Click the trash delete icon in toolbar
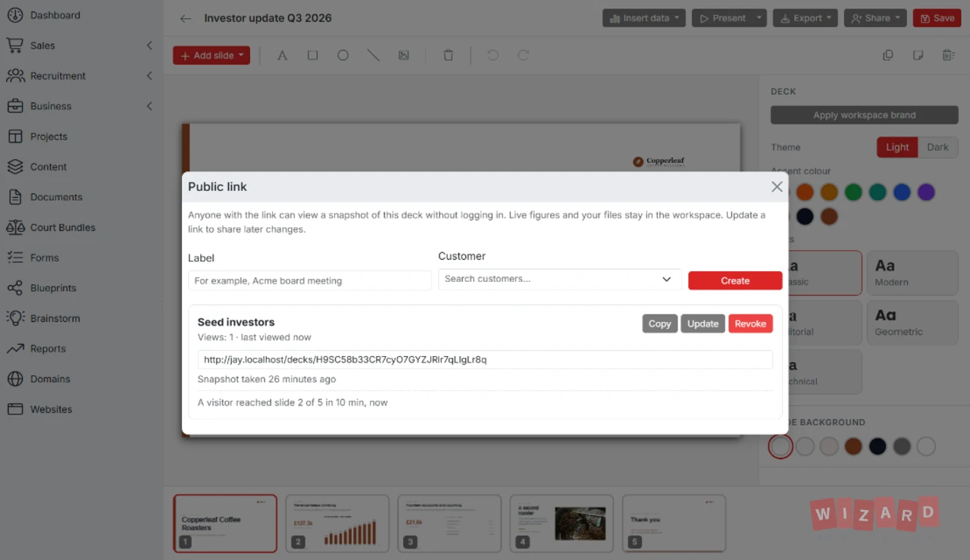Image resolution: width=970 pixels, height=560 pixels. (449, 55)
